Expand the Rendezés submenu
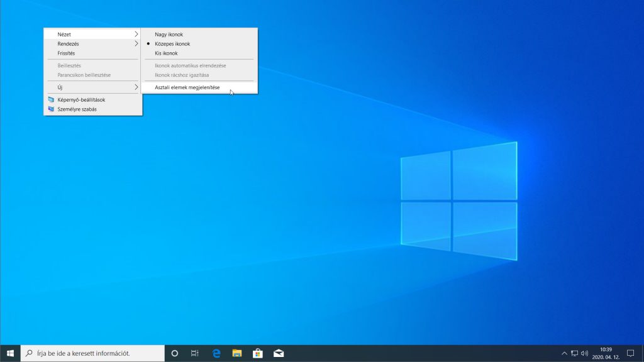644x362 pixels. 93,43
